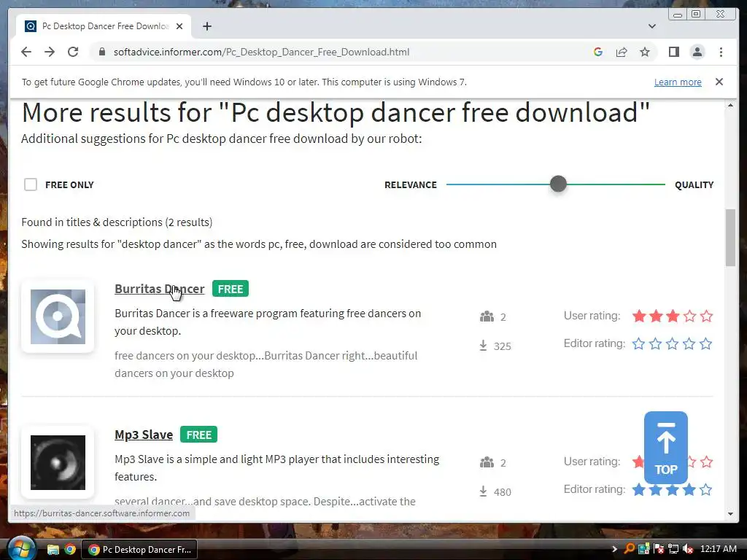Open a new browser tab
The height and width of the screenshot is (560, 747).
pyautogui.click(x=206, y=26)
